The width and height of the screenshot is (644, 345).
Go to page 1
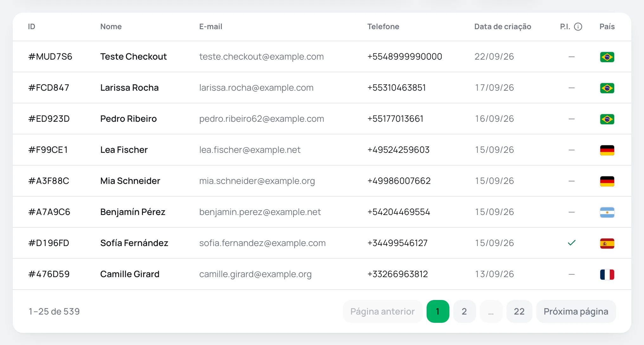coord(438,311)
